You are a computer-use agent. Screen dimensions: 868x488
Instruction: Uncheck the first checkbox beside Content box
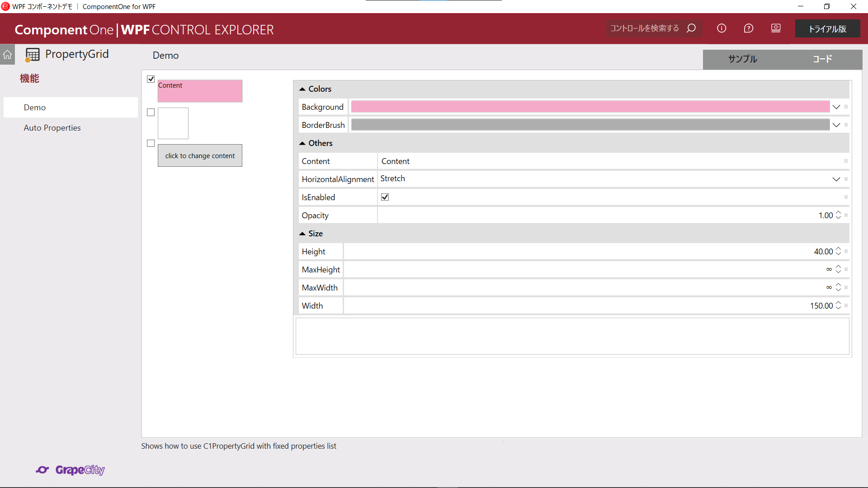(x=151, y=79)
